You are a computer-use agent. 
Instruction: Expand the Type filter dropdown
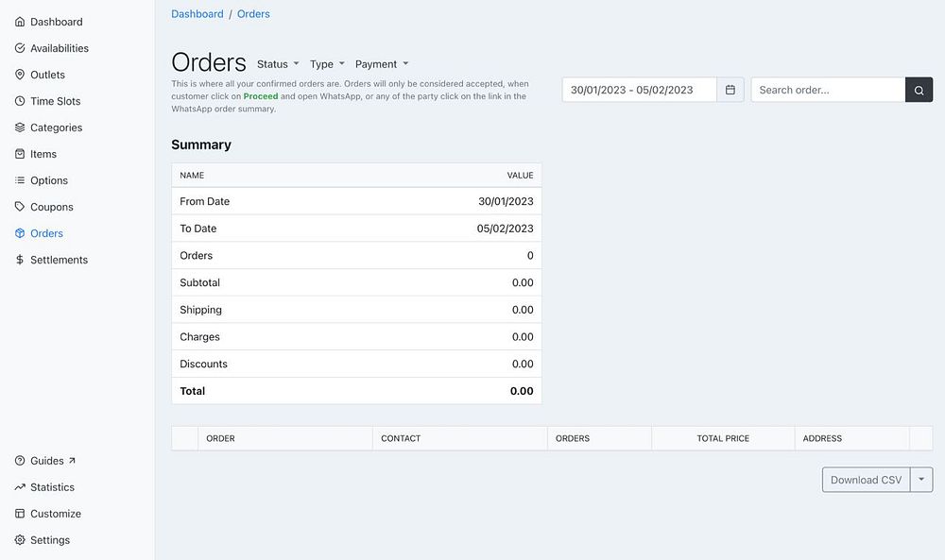coord(327,64)
